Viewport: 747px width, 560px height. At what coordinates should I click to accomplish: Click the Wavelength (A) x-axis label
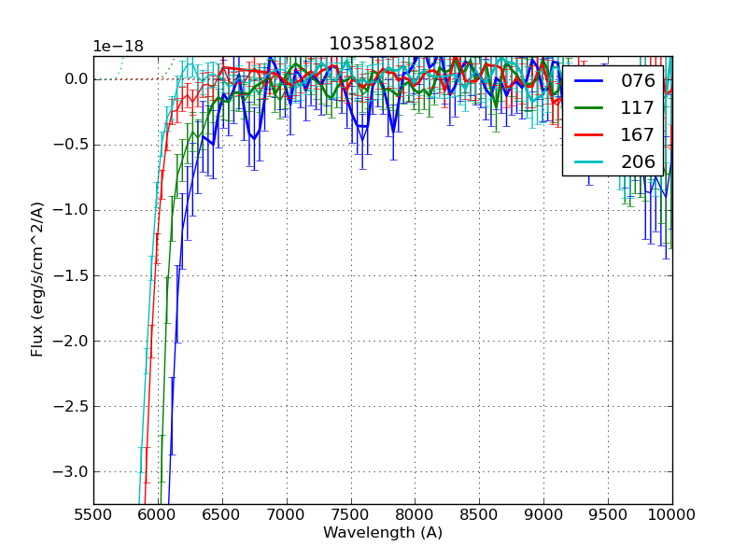coord(382,533)
